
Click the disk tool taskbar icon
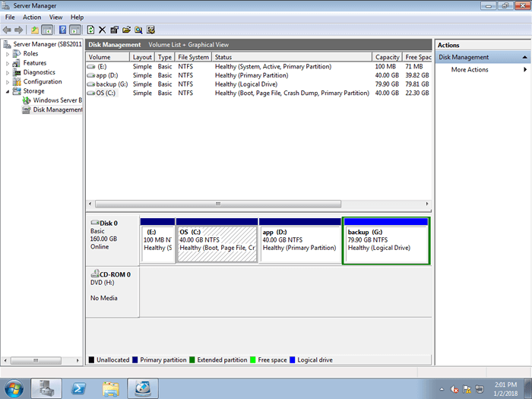click(x=143, y=389)
